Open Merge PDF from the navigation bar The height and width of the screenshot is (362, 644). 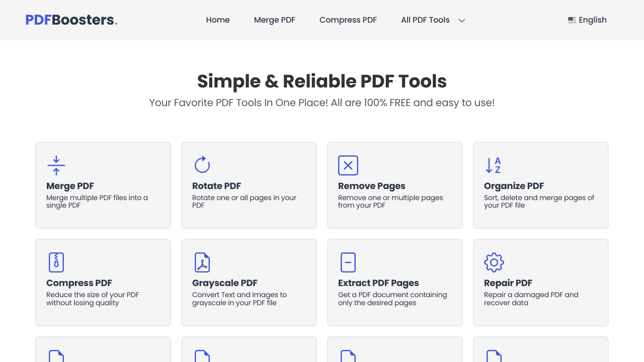275,20
